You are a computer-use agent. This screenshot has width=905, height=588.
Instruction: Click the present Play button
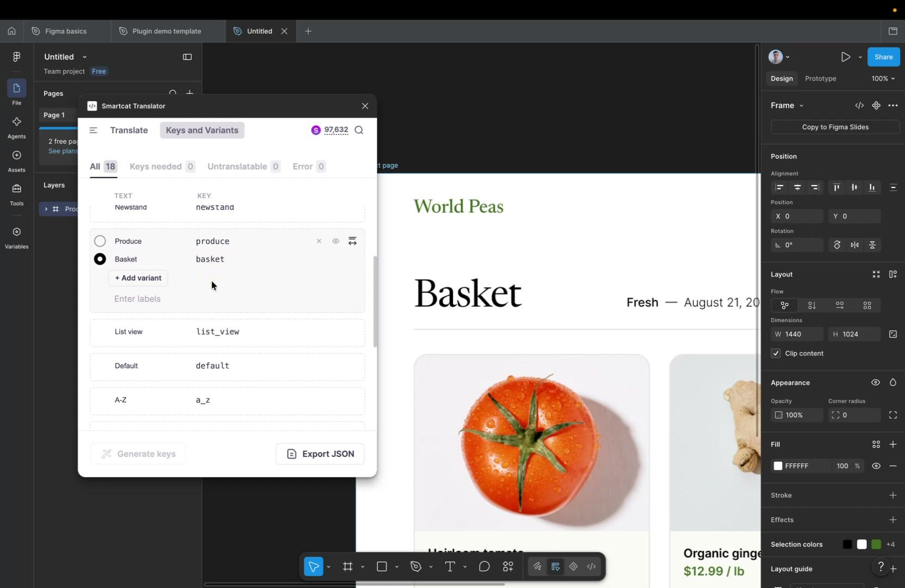pyautogui.click(x=845, y=57)
